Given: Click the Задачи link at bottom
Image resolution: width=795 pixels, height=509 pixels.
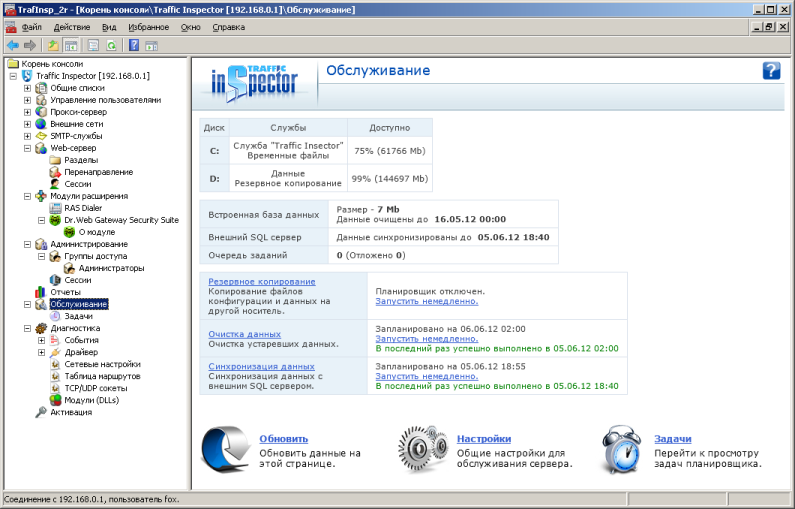Looking at the screenshot, I should point(672,439).
